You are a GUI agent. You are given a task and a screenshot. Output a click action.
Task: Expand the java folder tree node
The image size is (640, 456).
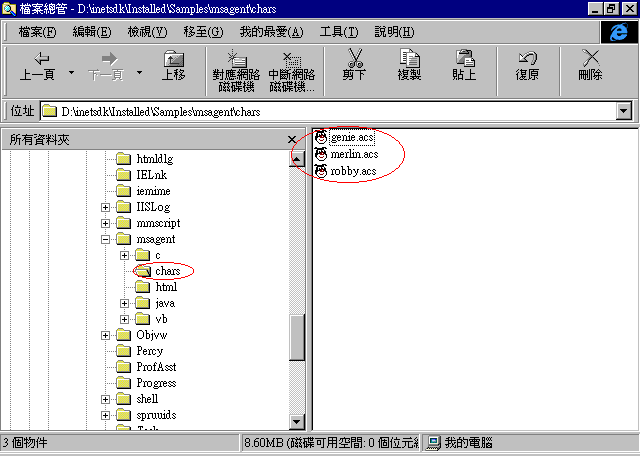(x=125, y=303)
